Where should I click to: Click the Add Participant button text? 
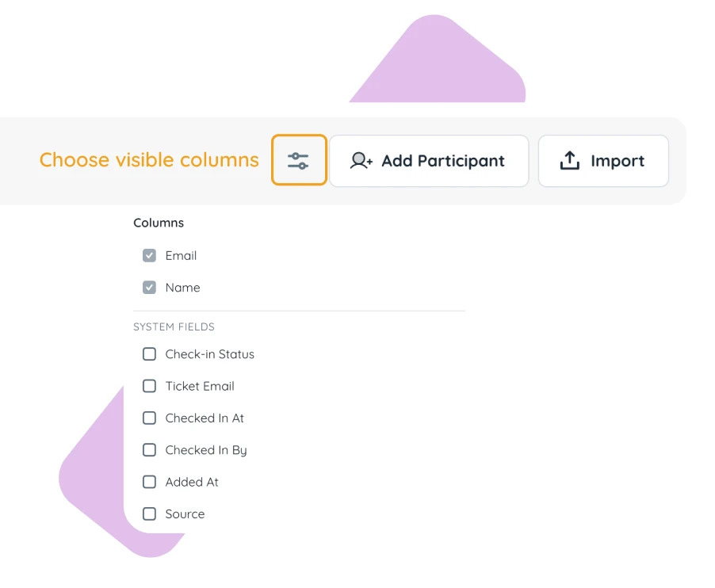click(443, 161)
